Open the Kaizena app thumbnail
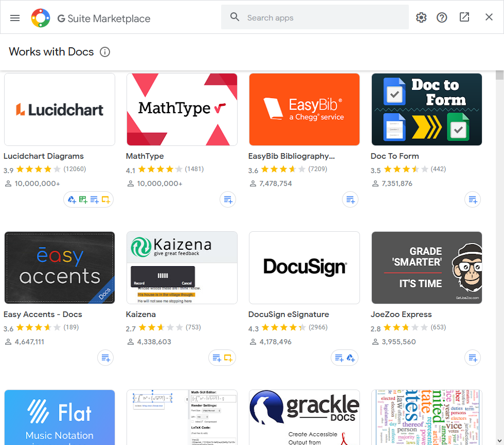Image resolution: width=504 pixels, height=445 pixels. pyautogui.click(x=182, y=268)
